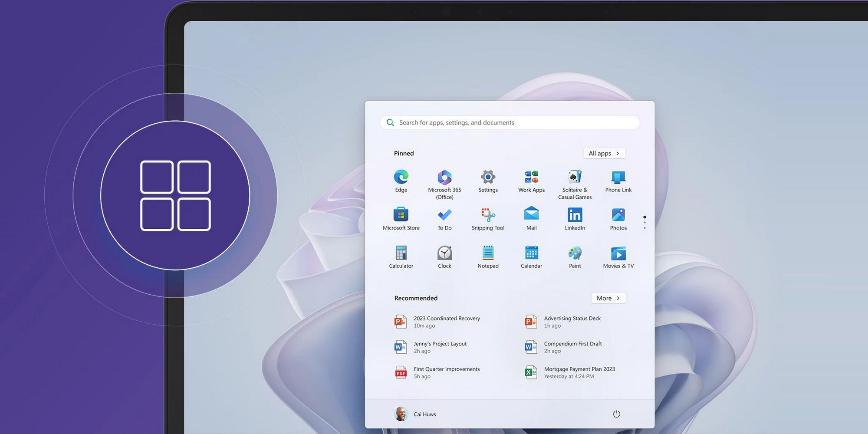This screenshot has width=868, height=434.
Task: Open Mortgage Payment Plan 2023 spreadsheet
Action: pyautogui.click(x=570, y=372)
